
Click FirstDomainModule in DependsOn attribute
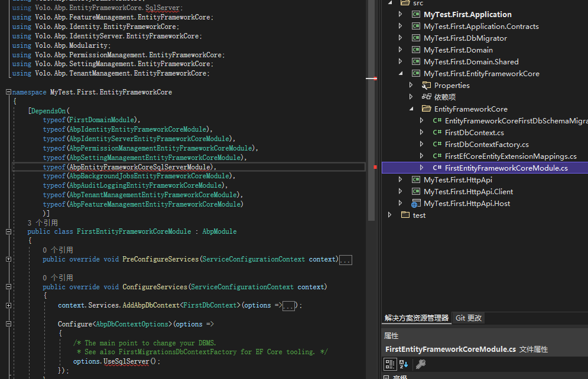(102, 120)
